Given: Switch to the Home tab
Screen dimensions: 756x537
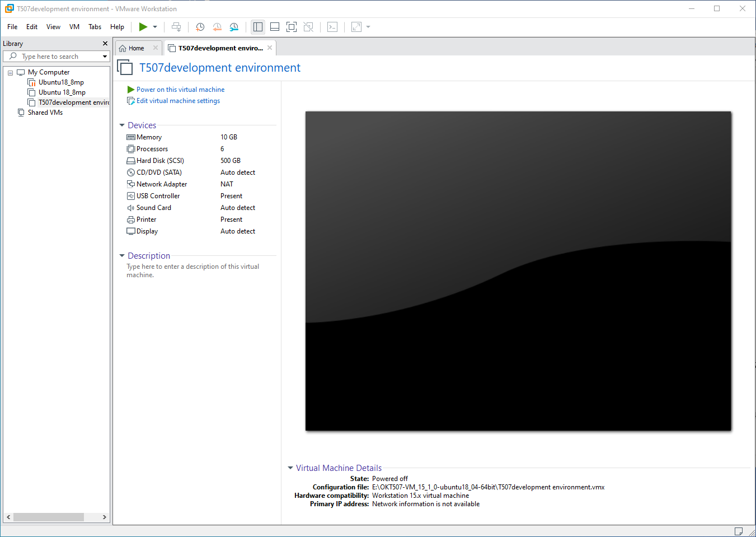Looking at the screenshot, I should pos(136,48).
